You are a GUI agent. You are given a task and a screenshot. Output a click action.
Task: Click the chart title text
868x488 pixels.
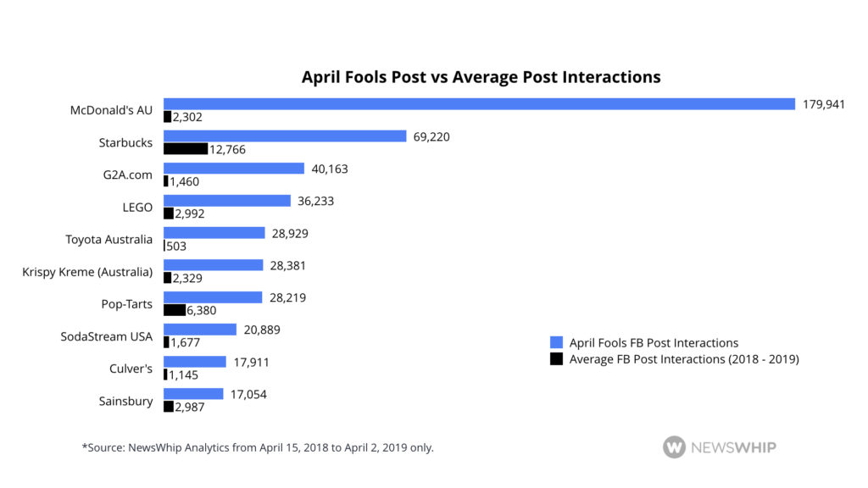(x=481, y=77)
